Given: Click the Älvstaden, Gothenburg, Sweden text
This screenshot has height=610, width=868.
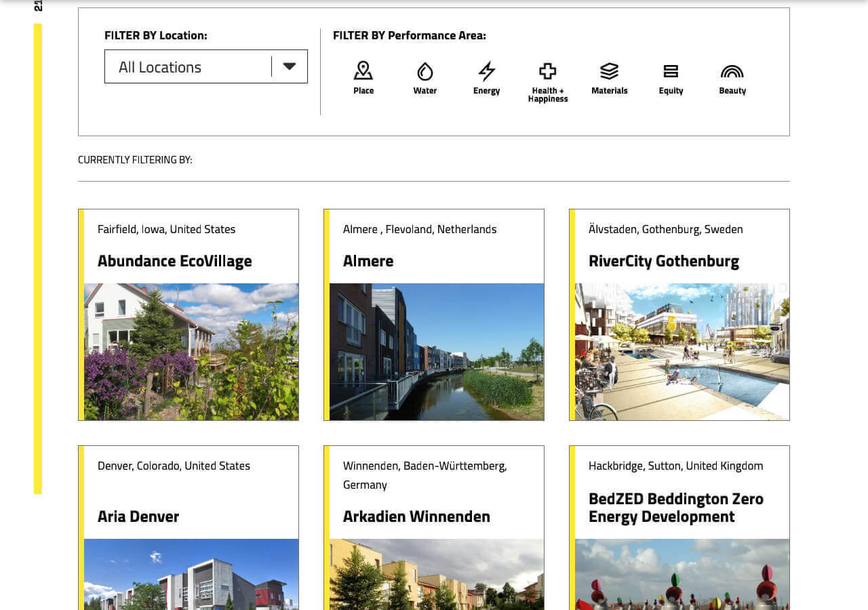Looking at the screenshot, I should [665, 229].
